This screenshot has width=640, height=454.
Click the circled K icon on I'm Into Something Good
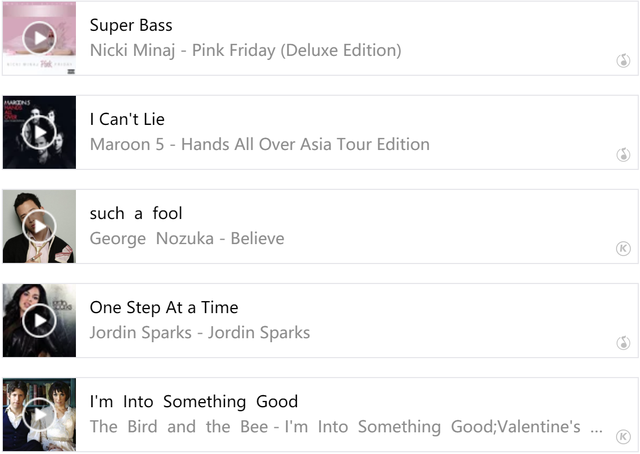click(x=623, y=436)
